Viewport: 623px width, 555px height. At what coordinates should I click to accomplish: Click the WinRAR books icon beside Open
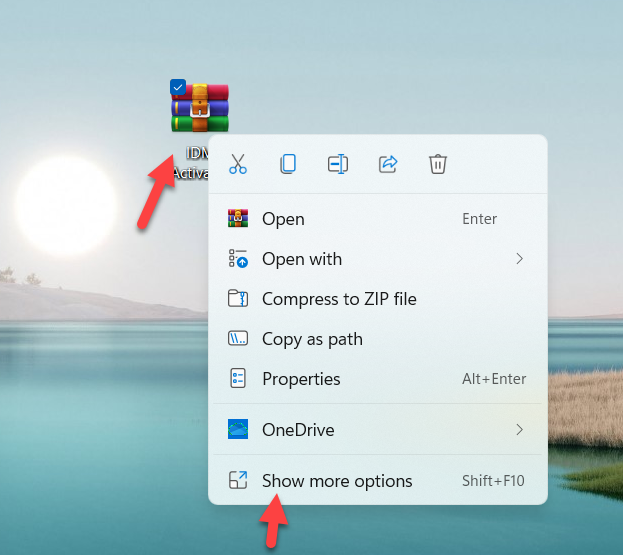pyautogui.click(x=238, y=219)
